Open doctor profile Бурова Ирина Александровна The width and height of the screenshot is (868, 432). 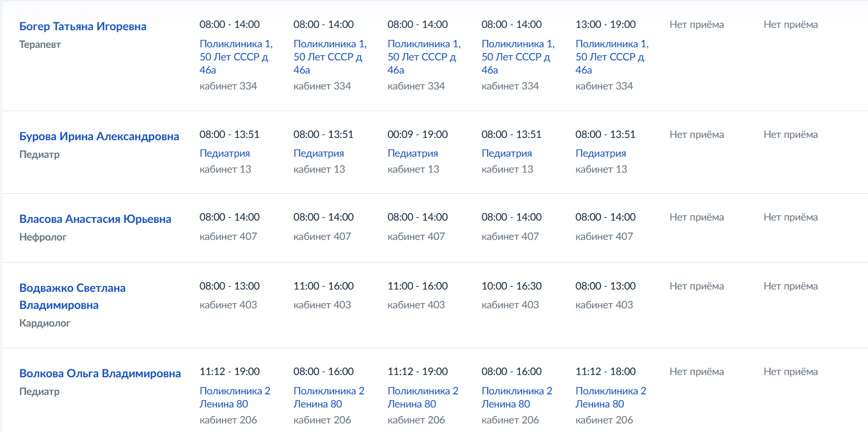[99, 136]
